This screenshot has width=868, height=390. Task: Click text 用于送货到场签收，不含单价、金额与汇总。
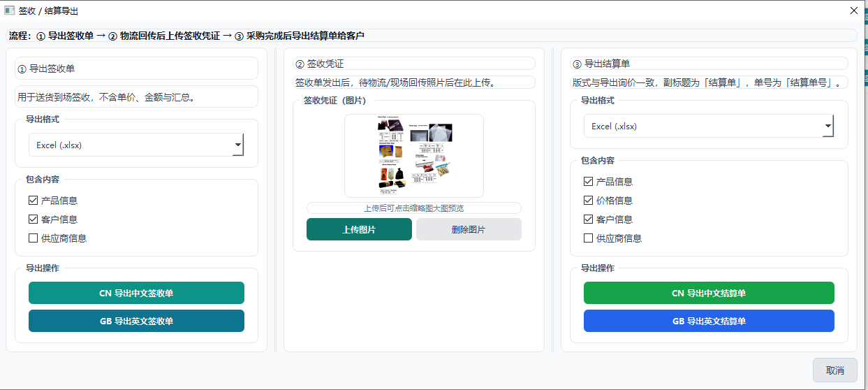[x=105, y=96]
